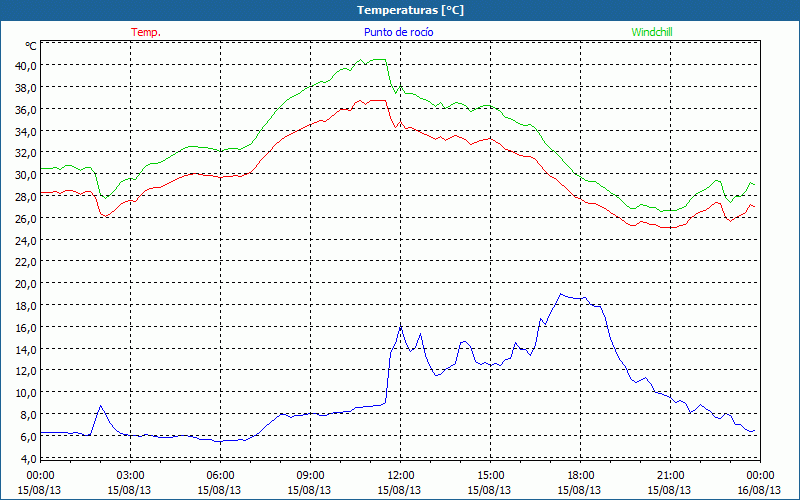The image size is (800, 500).
Task: Click the '°C' axis unit label
Action: click(31, 46)
